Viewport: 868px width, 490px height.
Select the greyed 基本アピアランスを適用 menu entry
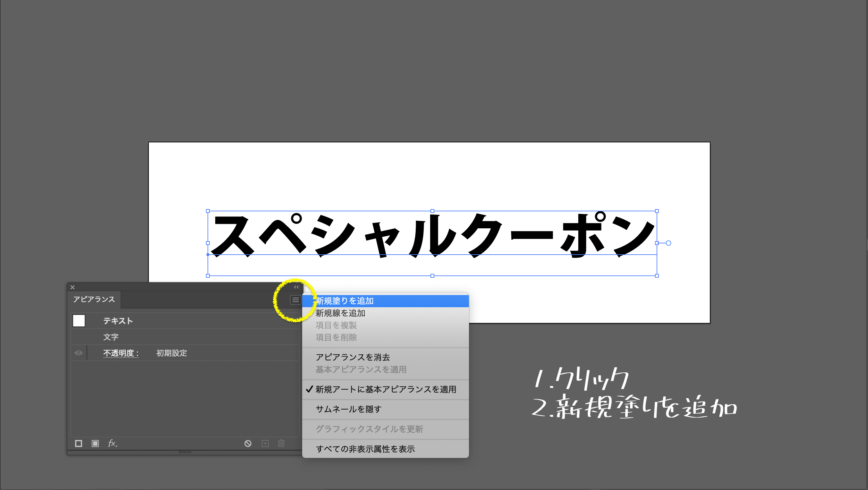386,369
